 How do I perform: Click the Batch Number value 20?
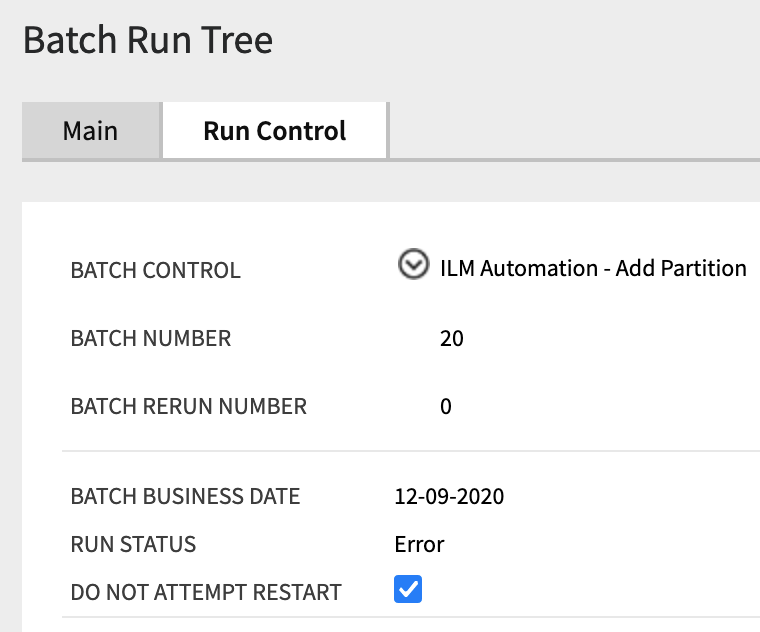pyautogui.click(x=452, y=339)
